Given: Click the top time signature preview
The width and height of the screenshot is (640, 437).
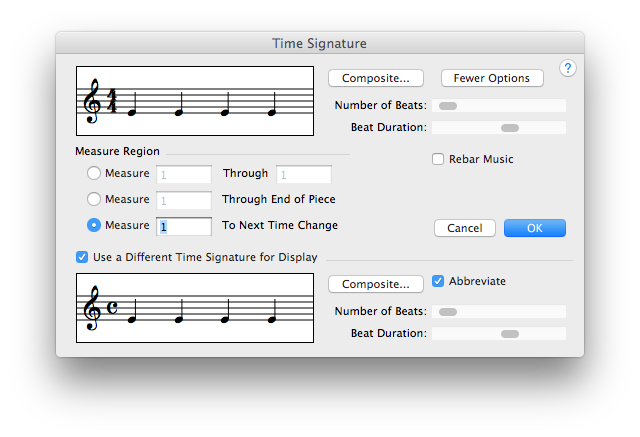Looking at the screenshot, I should click(196, 101).
